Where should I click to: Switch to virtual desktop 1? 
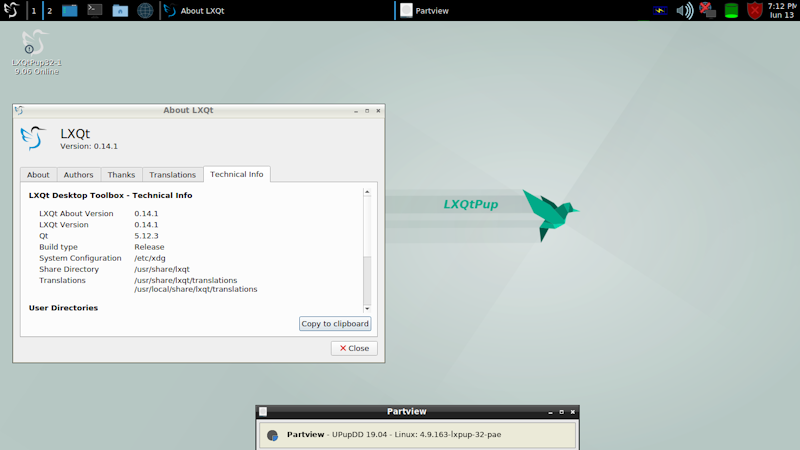34,11
